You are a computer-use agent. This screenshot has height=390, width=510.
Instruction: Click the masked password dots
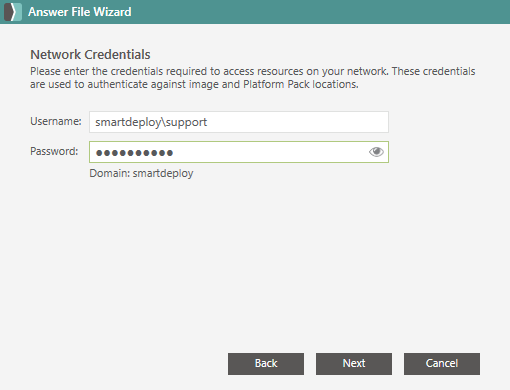pos(134,153)
